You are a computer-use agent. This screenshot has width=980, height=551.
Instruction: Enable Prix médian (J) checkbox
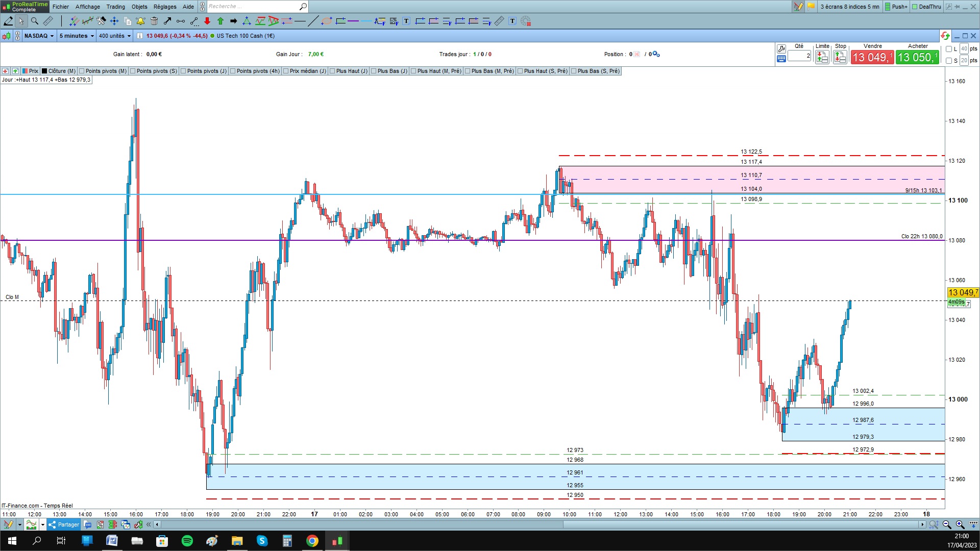coord(286,71)
